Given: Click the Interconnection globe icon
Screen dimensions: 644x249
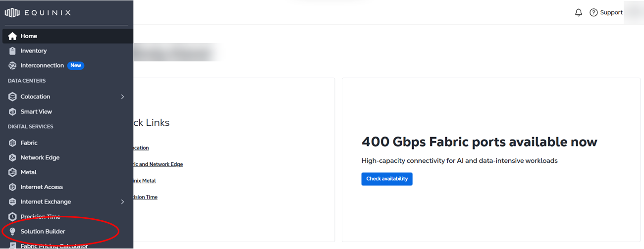Looking at the screenshot, I should pos(12,66).
